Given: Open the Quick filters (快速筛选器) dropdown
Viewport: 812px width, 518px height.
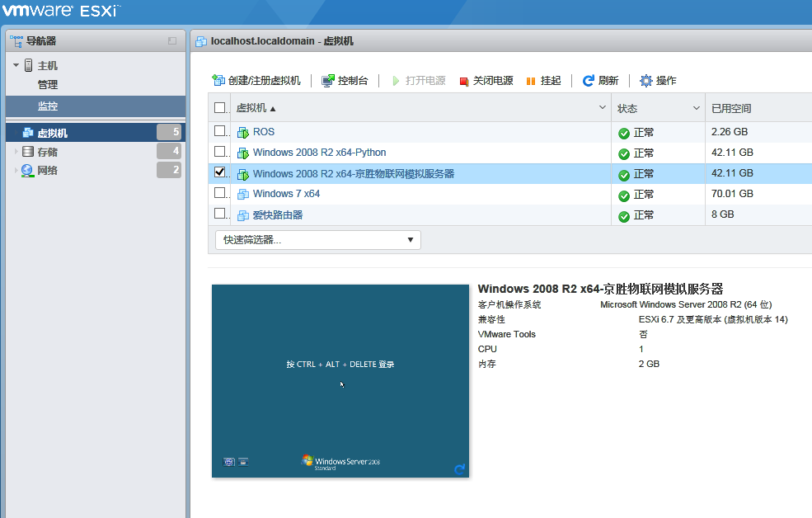Looking at the screenshot, I should [318, 240].
